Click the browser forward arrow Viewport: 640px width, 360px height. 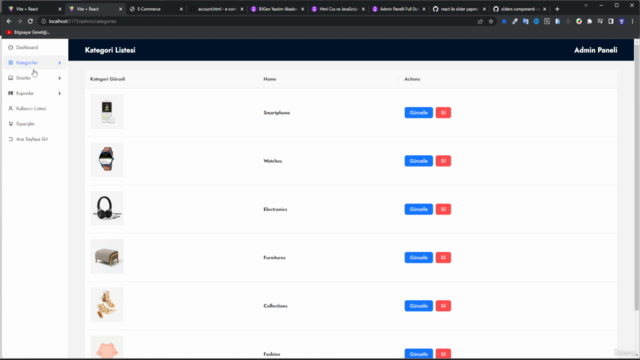click(19, 21)
